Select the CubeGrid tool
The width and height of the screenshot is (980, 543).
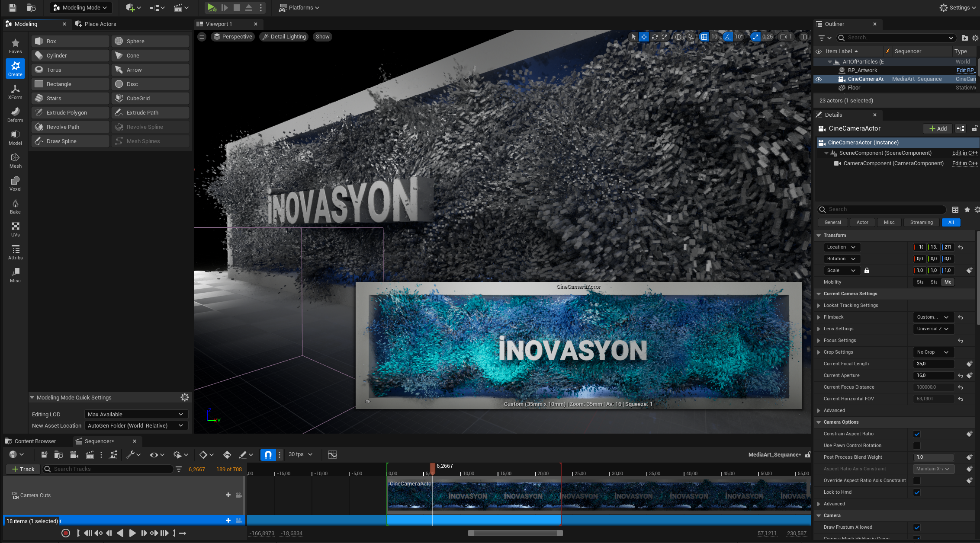point(150,98)
